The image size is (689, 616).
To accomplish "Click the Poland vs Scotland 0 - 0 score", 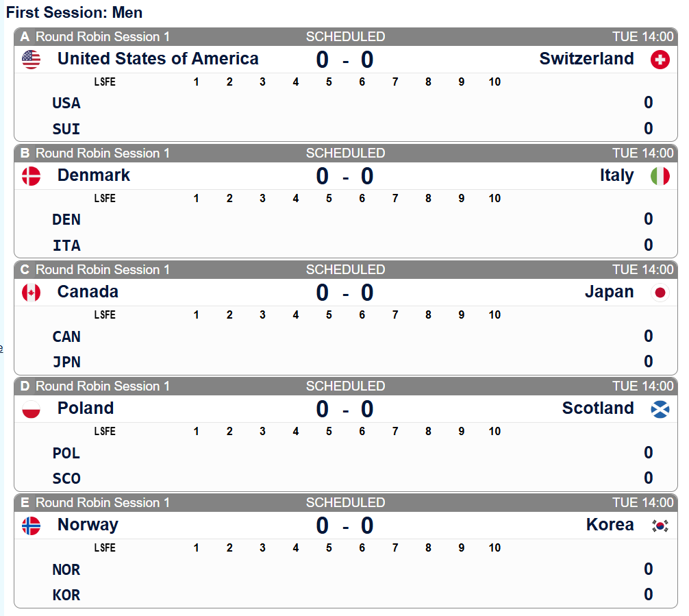I will click(x=344, y=410).
